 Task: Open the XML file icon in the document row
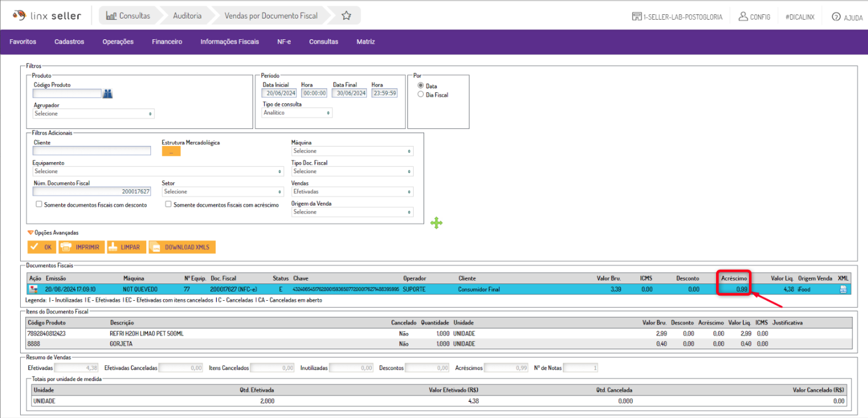pos(843,289)
